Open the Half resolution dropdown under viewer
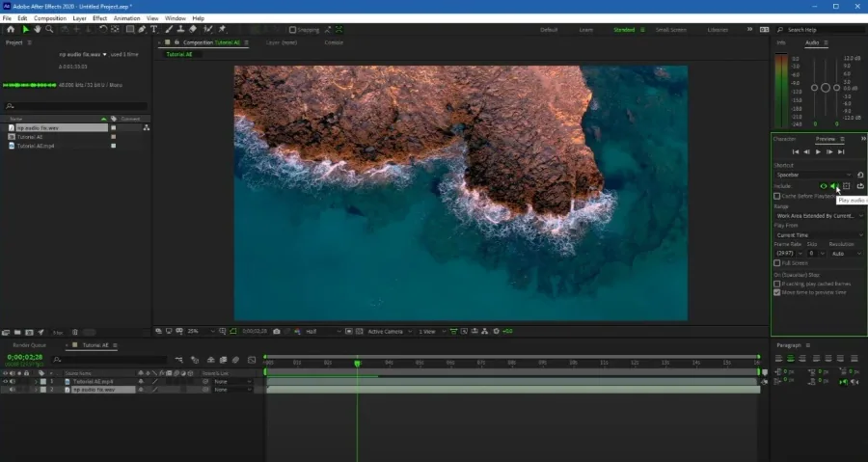 click(322, 332)
